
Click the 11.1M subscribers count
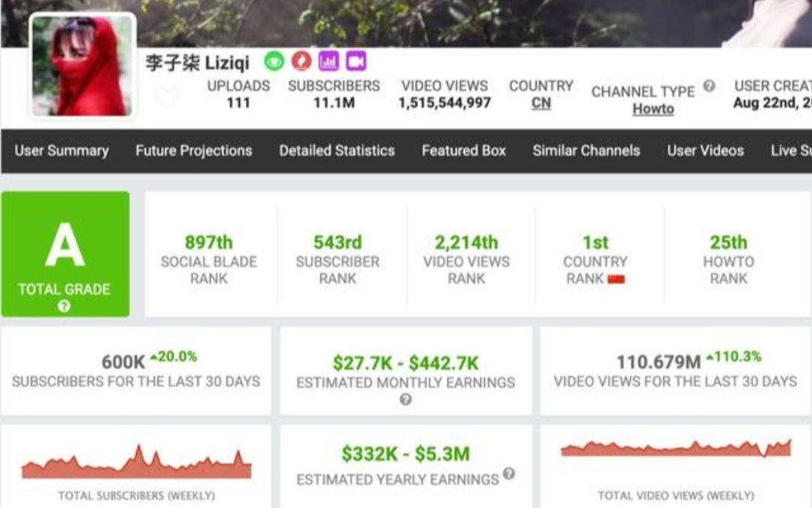[334, 103]
